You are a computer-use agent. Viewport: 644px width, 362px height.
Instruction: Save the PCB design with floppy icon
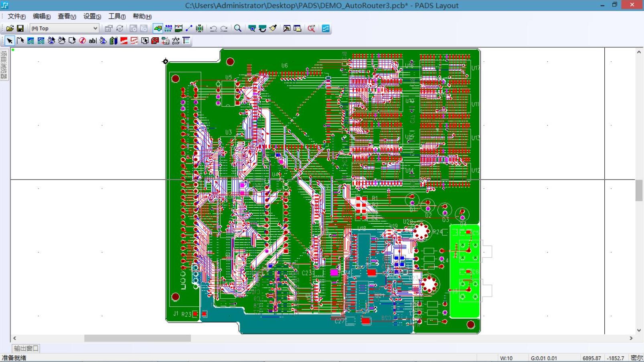(20, 28)
